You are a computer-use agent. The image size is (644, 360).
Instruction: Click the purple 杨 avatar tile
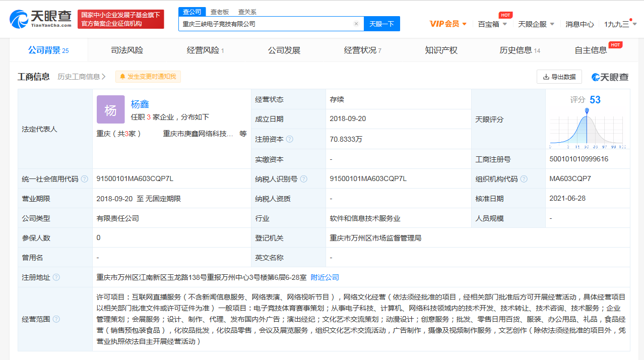(110, 110)
